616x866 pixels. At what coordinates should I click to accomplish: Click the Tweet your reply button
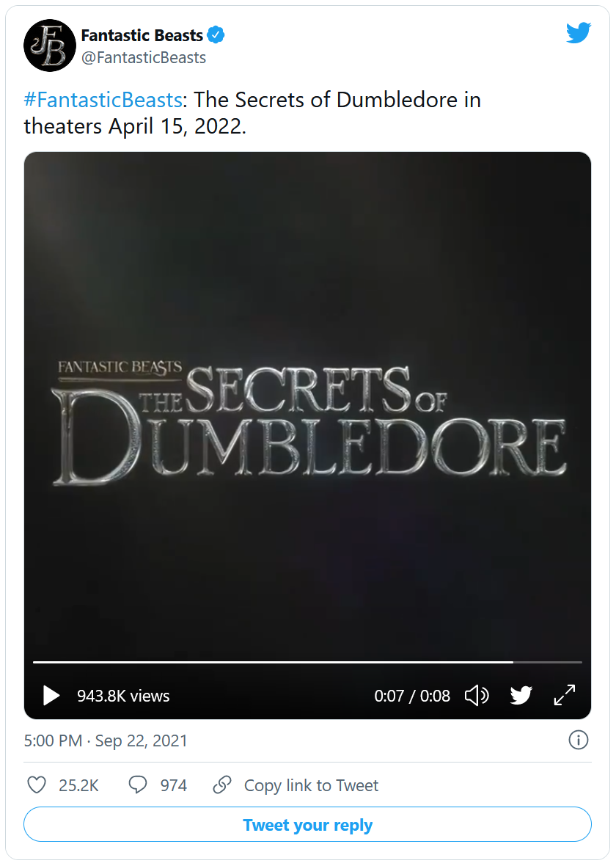click(x=307, y=825)
